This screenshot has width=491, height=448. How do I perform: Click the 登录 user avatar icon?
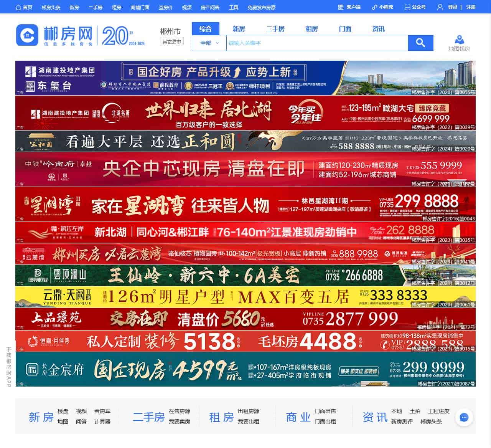(x=440, y=7)
